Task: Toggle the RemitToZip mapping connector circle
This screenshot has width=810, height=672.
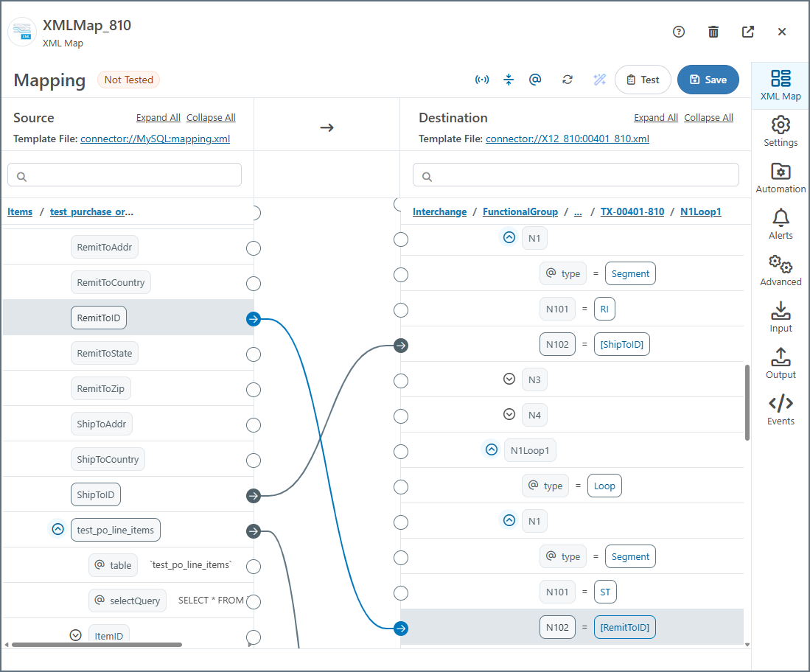Action: (x=254, y=390)
